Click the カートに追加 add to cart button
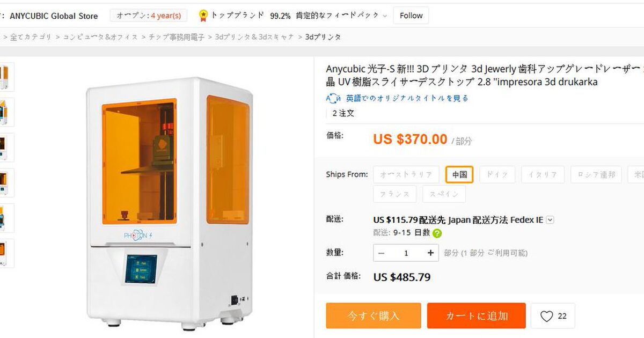 [476, 316]
